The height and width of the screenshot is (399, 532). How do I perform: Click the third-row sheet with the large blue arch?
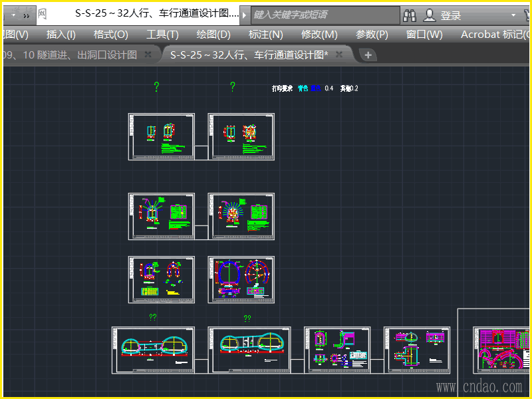(241, 279)
